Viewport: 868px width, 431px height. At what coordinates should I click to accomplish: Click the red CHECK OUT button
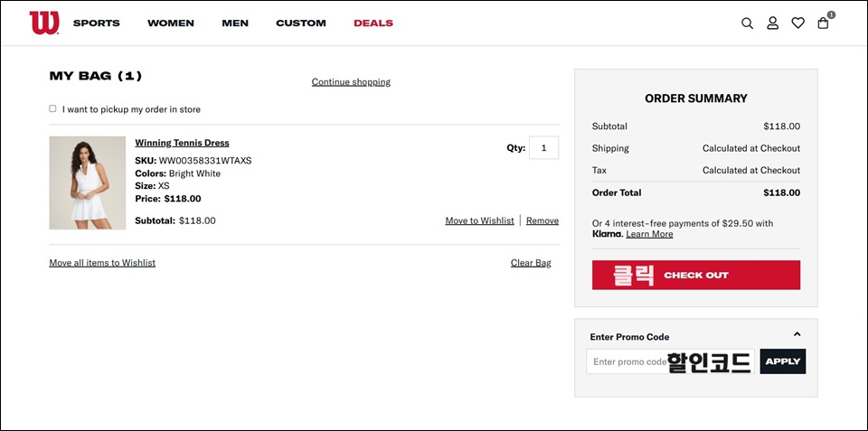pos(696,275)
